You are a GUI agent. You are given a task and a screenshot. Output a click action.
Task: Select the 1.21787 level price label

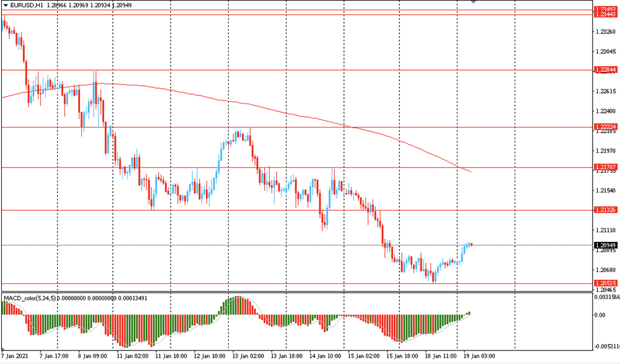coord(606,167)
